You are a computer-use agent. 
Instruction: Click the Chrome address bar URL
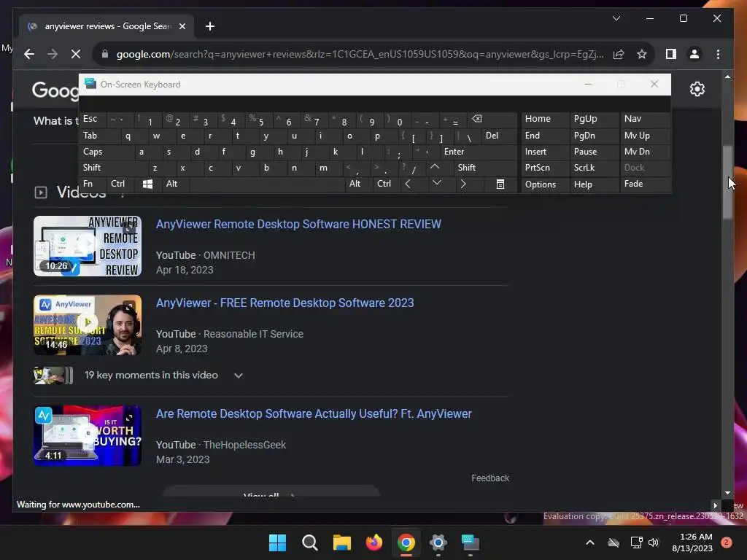pyautogui.click(x=360, y=54)
